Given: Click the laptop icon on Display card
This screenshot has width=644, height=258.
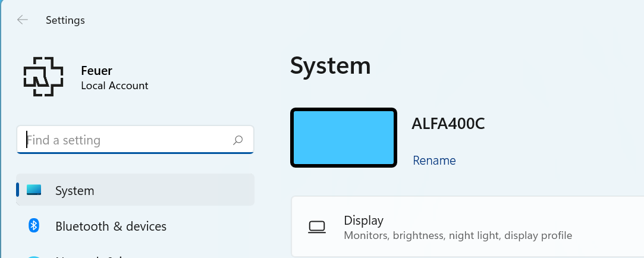Looking at the screenshot, I should [317, 226].
